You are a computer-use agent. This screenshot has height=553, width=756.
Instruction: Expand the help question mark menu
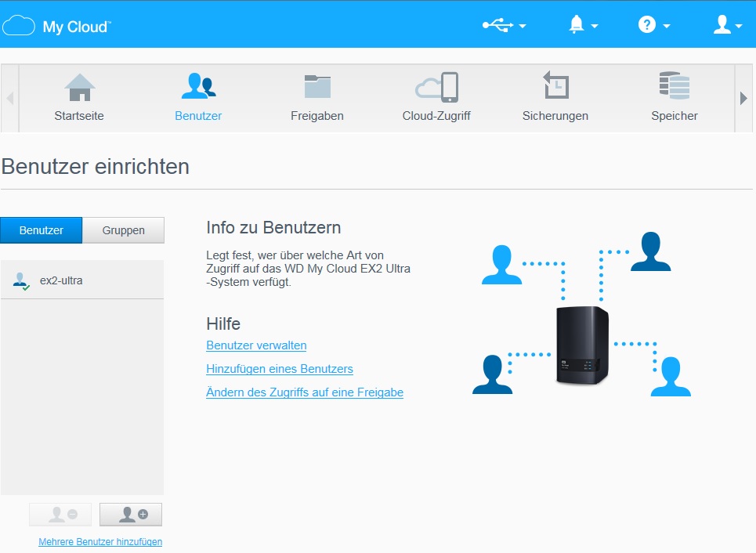(653, 25)
